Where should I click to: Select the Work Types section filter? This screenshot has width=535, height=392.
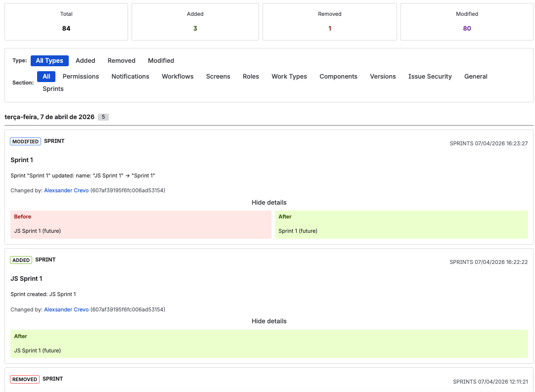coord(289,77)
